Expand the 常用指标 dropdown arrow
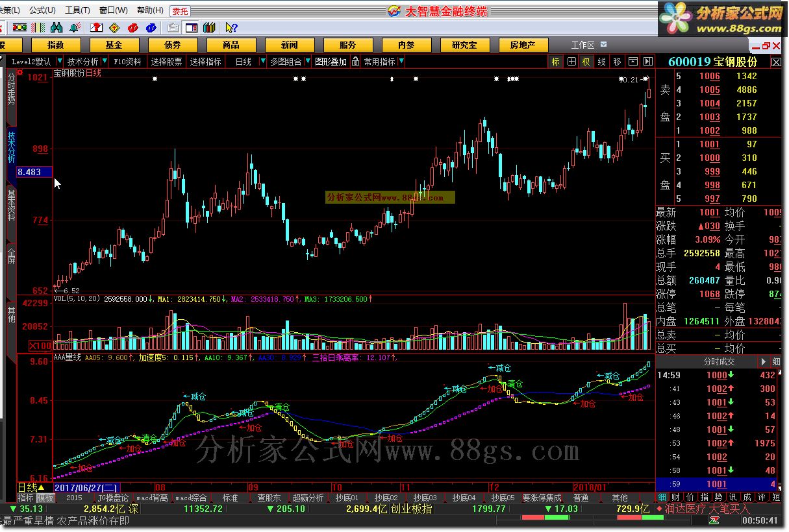 401,62
